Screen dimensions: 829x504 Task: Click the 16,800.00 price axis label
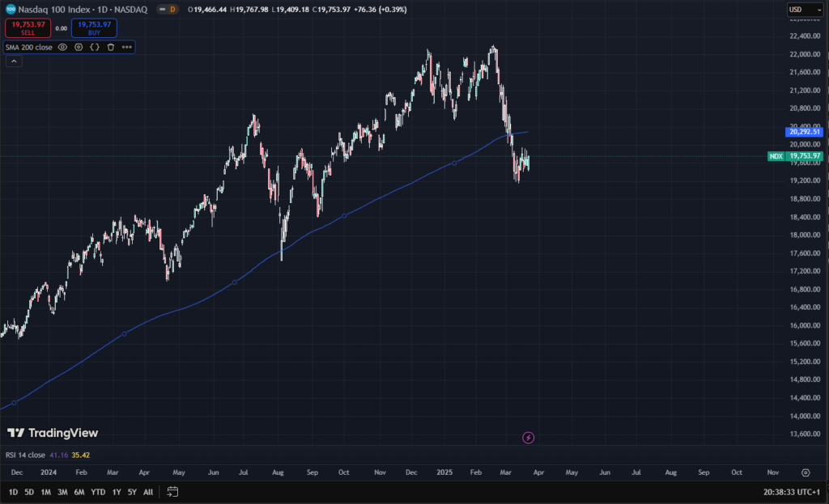(805, 290)
